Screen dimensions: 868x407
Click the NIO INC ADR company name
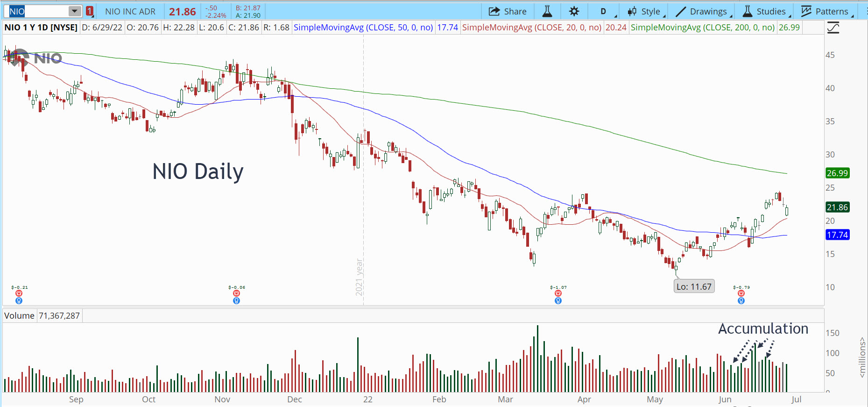(130, 12)
